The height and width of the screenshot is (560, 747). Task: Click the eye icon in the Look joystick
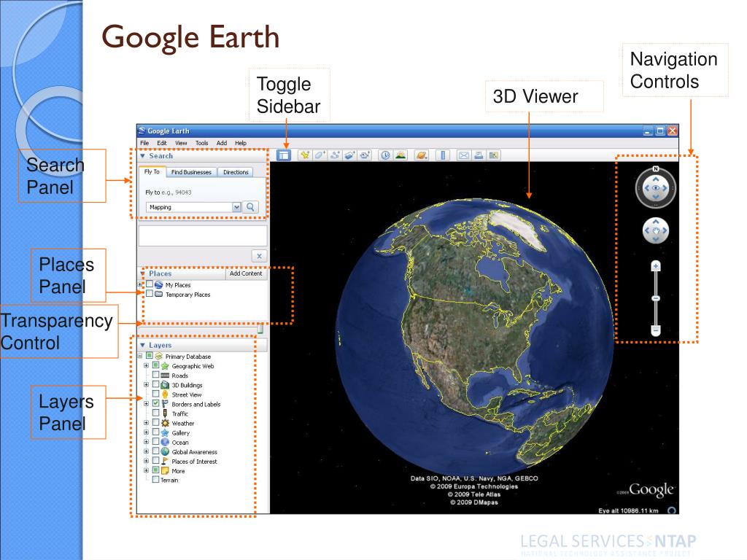tap(656, 188)
